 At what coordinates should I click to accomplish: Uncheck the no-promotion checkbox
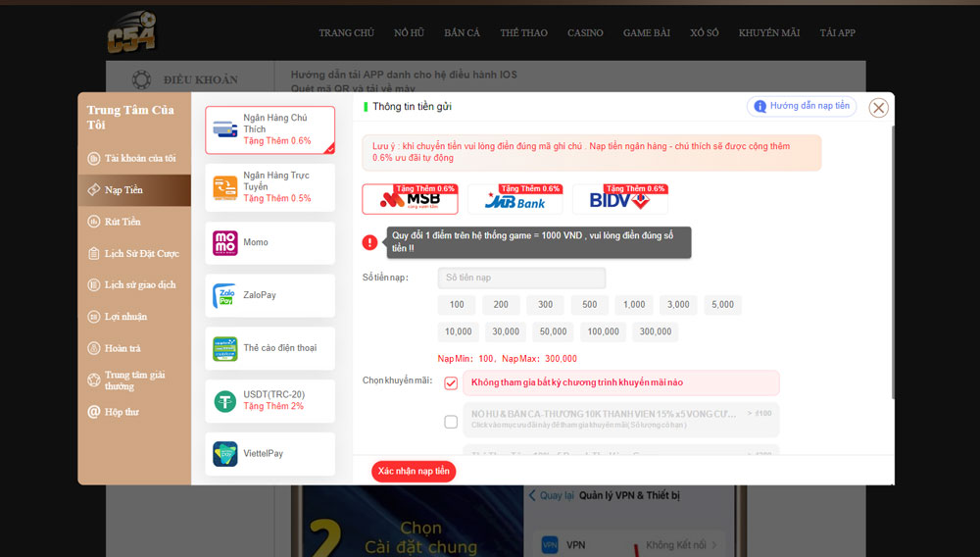tap(451, 383)
